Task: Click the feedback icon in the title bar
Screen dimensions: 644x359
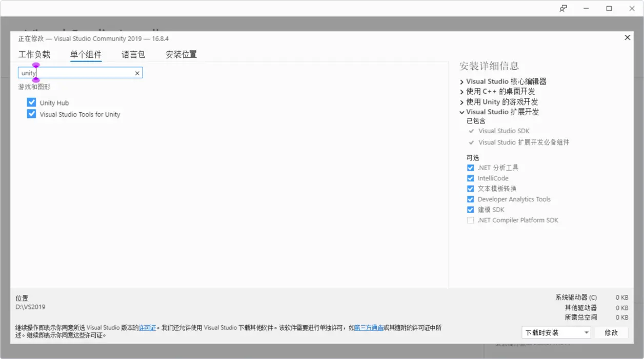Action: pos(563,9)
